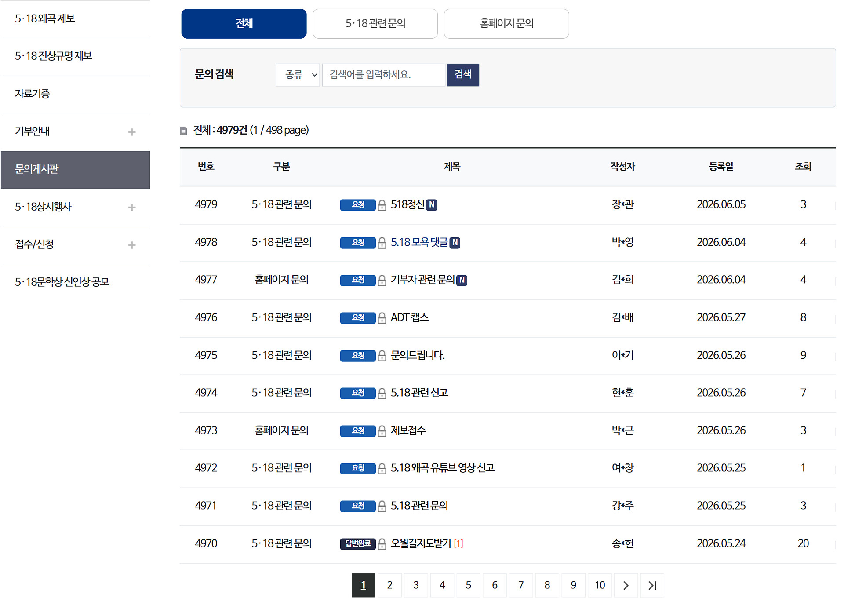Open 문의게시판 sidebar menu
The width and height of the screenshot is (844, 616).
(75, 170)
